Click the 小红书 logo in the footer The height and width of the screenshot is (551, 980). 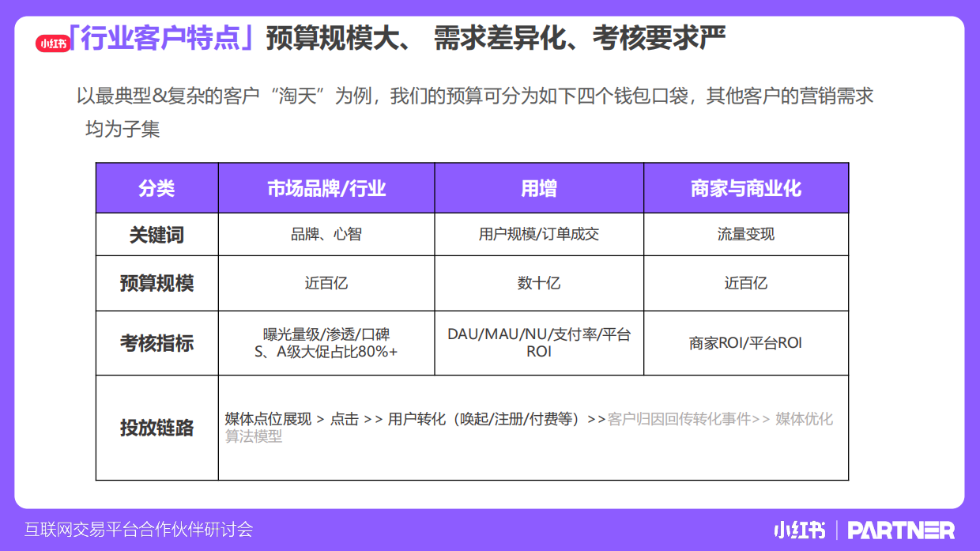[800, 530]
